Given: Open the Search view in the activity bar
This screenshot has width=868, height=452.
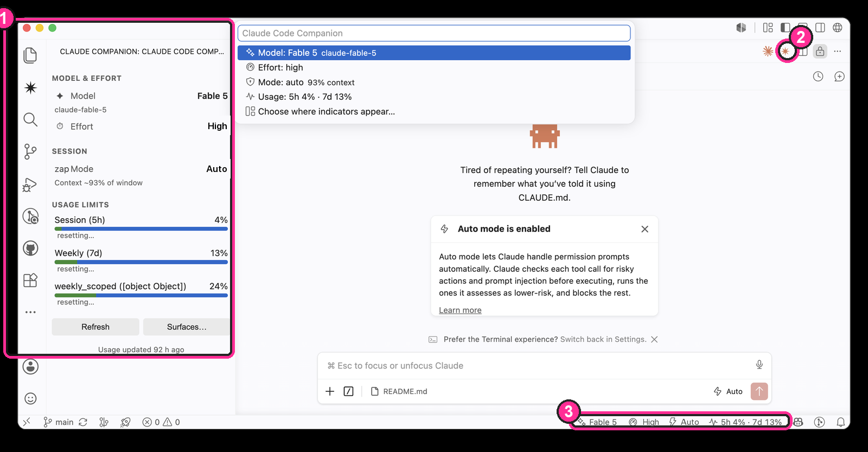Looking at the screenshot, I should (x=30, y=119).
